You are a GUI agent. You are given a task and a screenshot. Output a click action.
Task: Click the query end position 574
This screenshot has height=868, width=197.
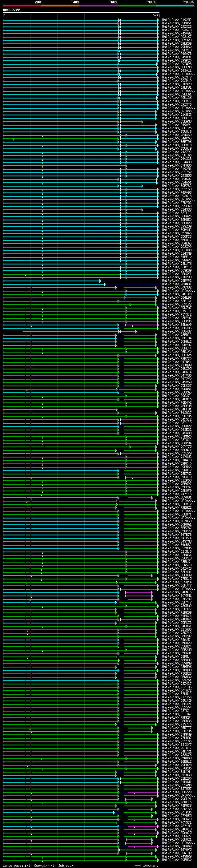[155, 15]
